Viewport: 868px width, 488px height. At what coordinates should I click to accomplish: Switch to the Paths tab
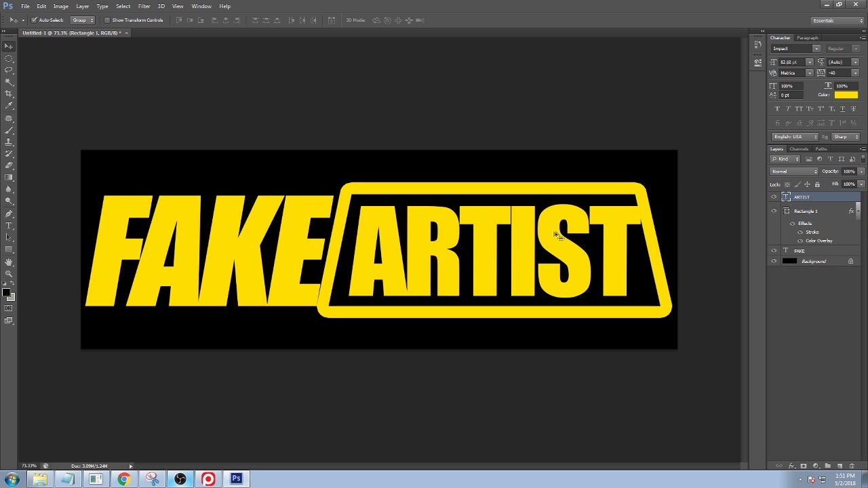(x=821, y=149)
